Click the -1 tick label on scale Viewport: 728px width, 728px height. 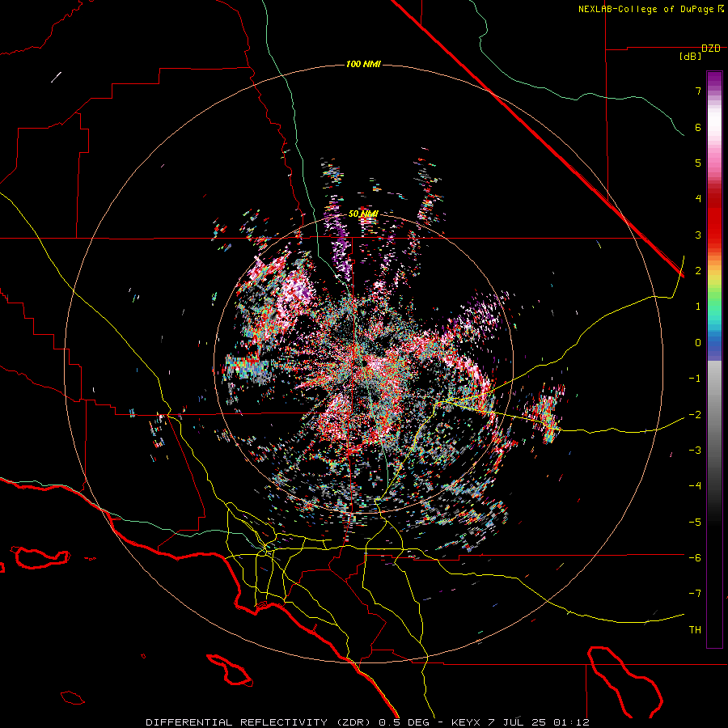[x=695, y=379]
